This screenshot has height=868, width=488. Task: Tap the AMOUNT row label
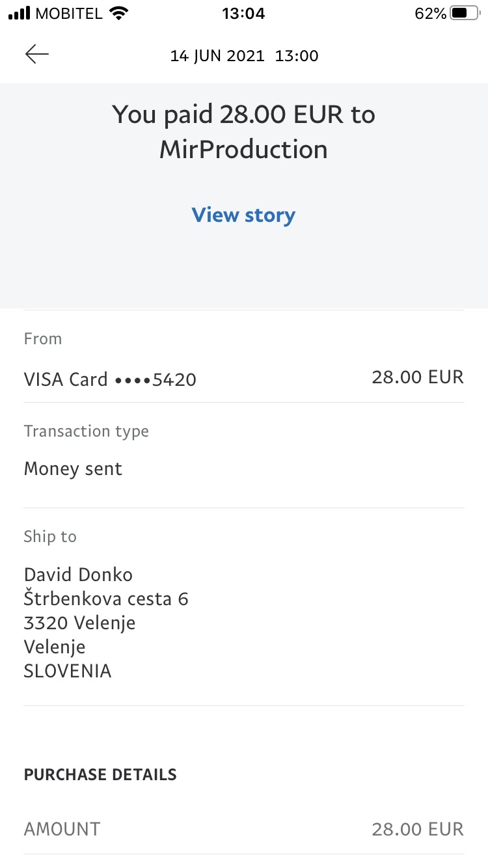pyautogui.click(x=62, y=829)
